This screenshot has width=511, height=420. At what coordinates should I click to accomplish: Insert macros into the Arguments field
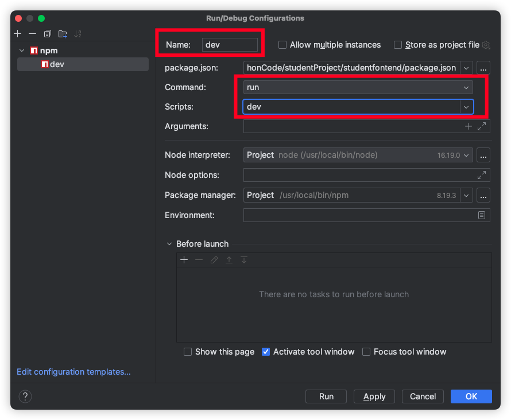[469, 126]
